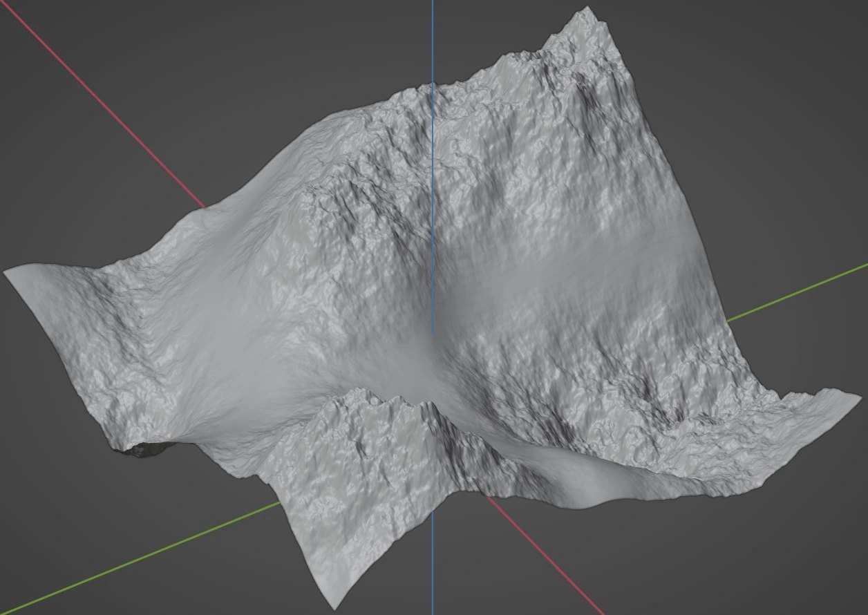Click where the red axis meets terrain's upper-left edge
This screenshot has width=868, height=615.
tap(205, 207)
